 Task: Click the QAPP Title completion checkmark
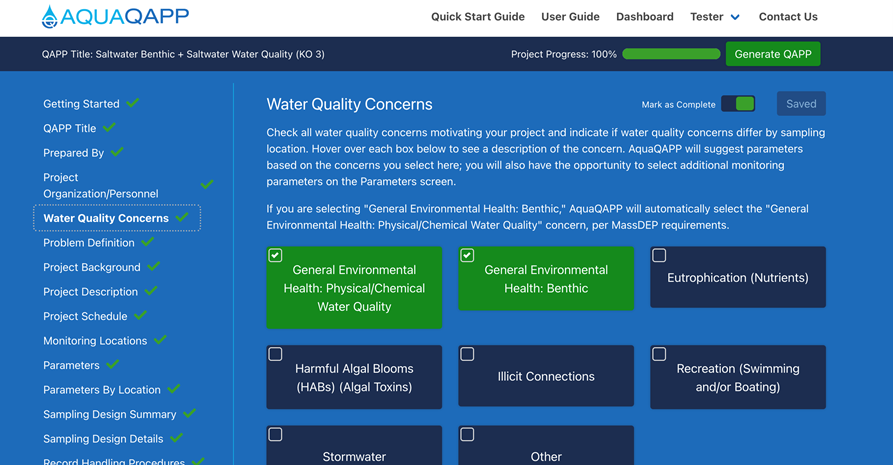[109, 127]
